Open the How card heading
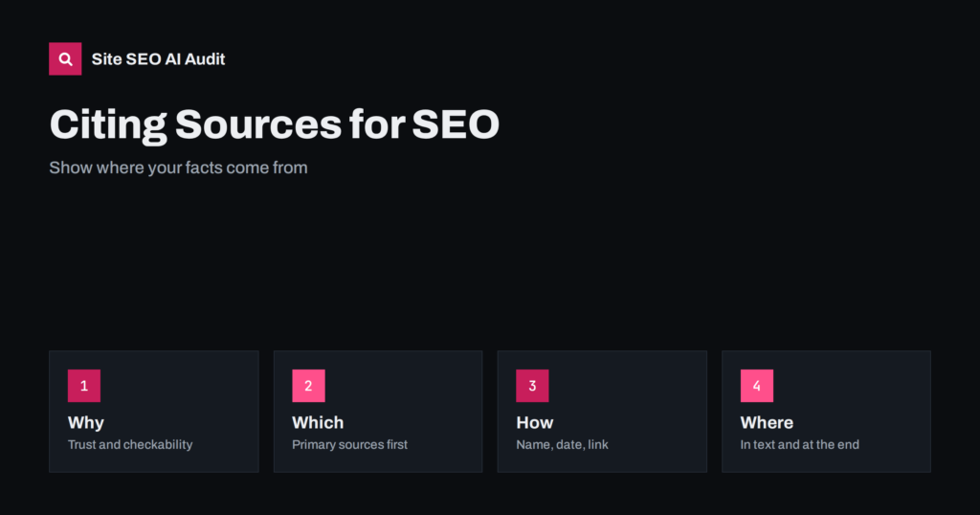 tap(534, 422)
